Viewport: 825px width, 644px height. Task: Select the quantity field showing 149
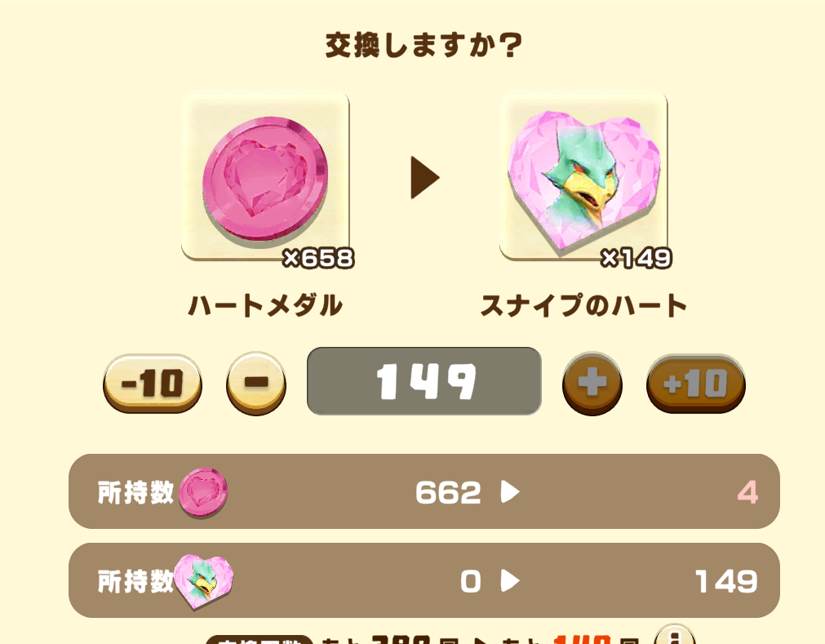[x=424, y=381]
